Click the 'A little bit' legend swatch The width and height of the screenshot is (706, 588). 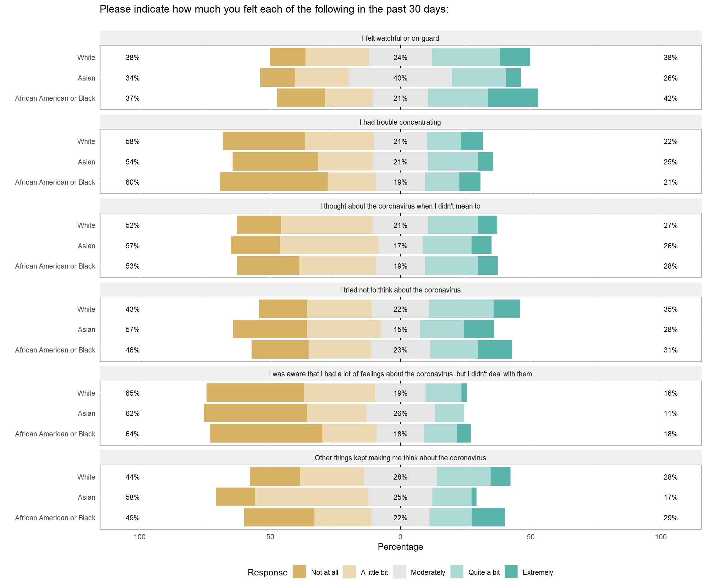349,572
